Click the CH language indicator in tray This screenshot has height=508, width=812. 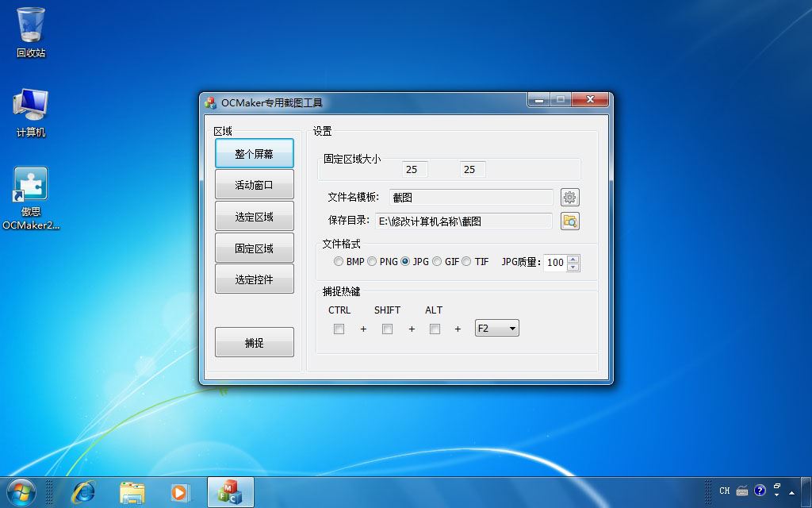click(725, 491)
